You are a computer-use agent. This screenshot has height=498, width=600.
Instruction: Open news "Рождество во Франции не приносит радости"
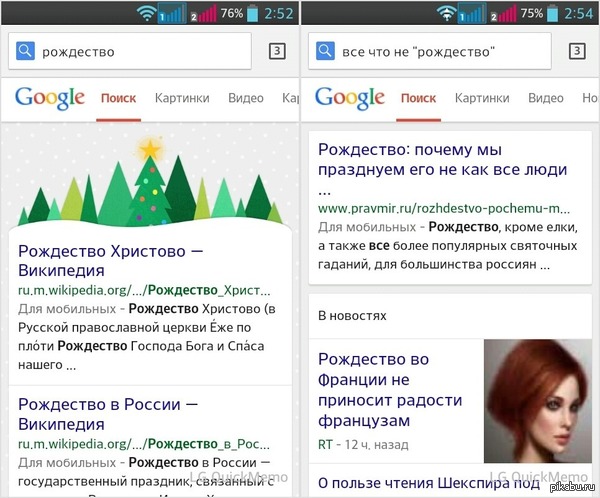pos(390,390)
